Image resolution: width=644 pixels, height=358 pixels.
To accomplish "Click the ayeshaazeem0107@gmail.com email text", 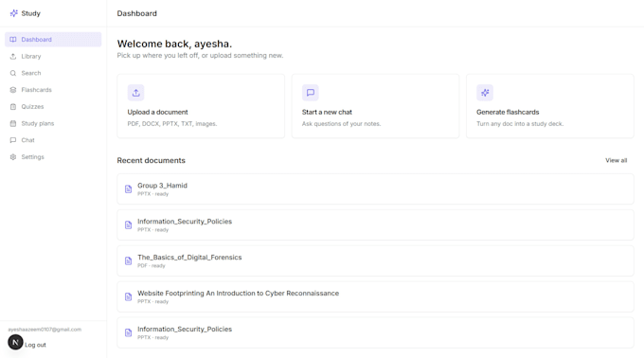I will (45, 330).
